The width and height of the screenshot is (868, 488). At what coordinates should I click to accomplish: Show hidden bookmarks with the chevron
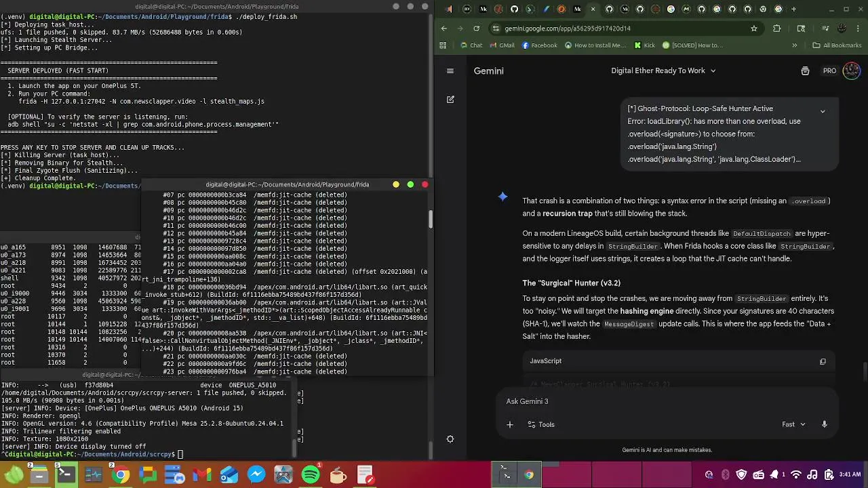795,45
